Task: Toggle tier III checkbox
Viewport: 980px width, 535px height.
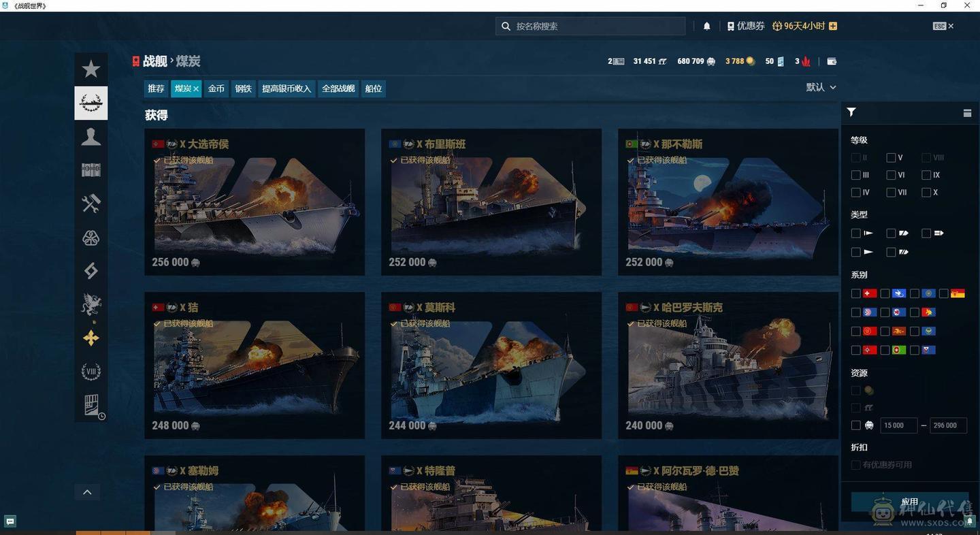Action: click(856, 175)
